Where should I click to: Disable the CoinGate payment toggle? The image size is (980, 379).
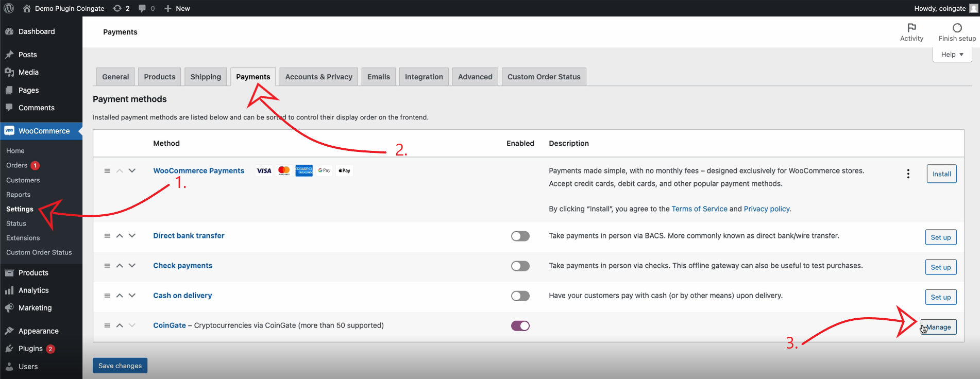click(x=520, y=325)
